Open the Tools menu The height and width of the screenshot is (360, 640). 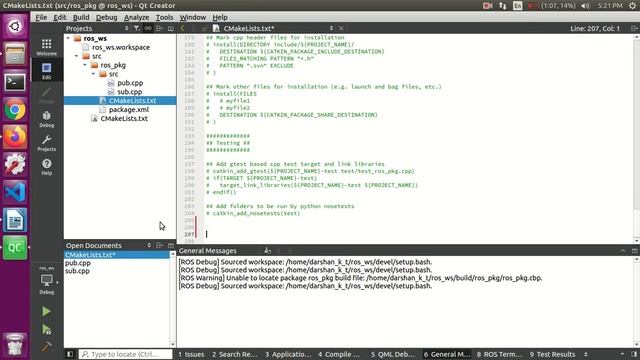(x=164, y=17)
